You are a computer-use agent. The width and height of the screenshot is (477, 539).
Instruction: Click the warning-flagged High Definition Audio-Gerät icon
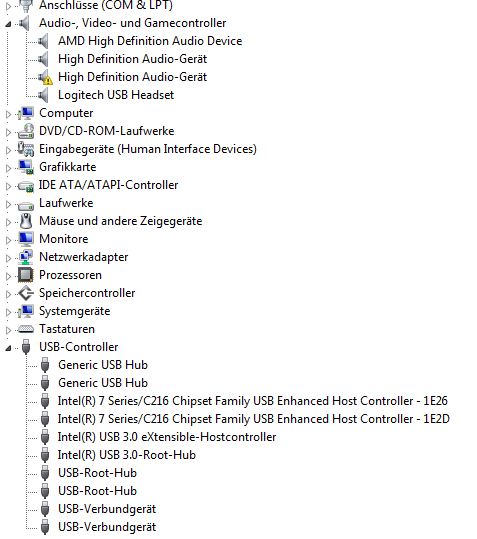(45, 77)
